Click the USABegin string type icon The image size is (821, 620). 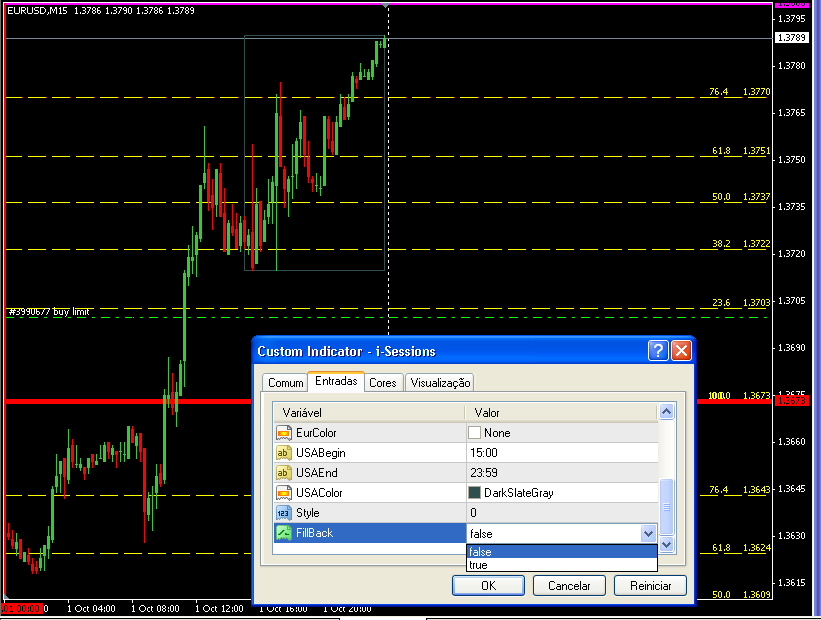pos(283,453)
